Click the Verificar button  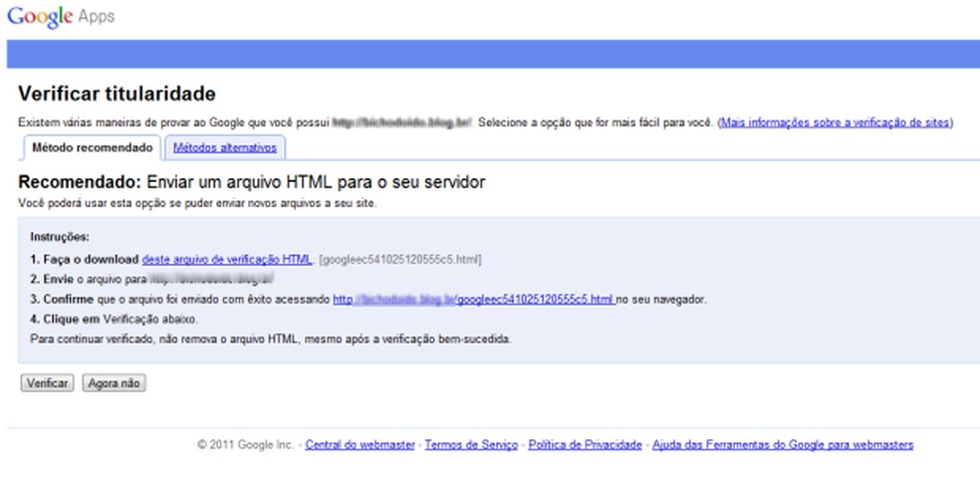(48, 383)
